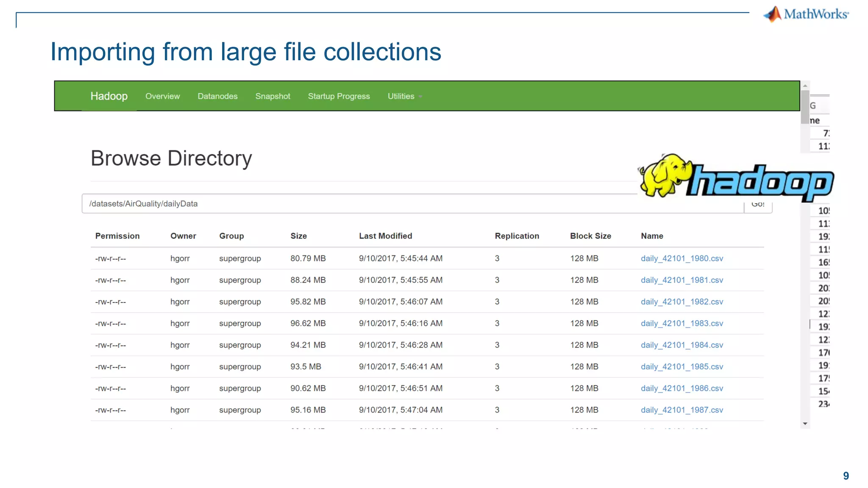Select the Name column header
The height and width of the screenshot is (488, 868).
point(652,236)
